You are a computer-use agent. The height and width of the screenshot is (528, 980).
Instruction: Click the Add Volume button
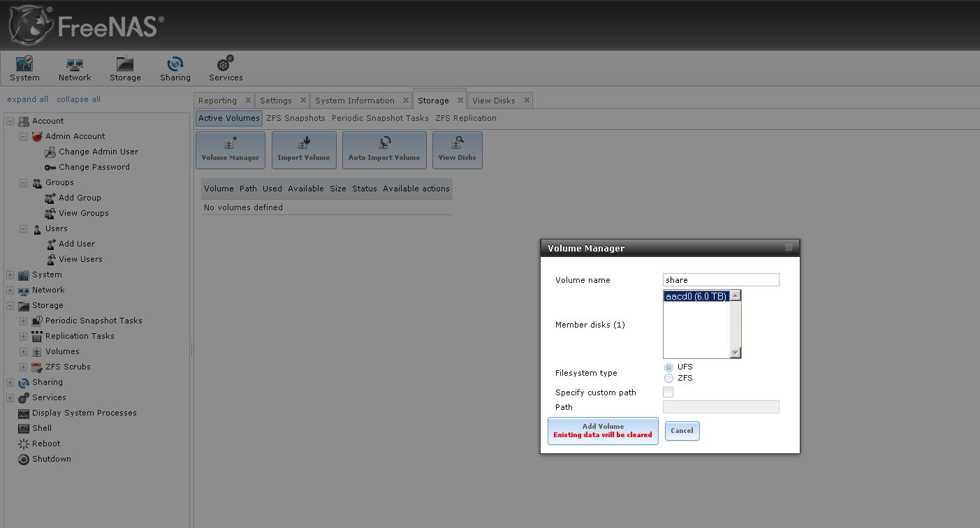click(x=603, y=430)
